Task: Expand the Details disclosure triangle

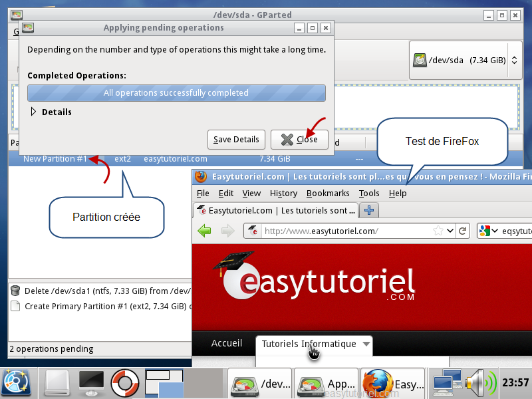Action: click(33, 112)
